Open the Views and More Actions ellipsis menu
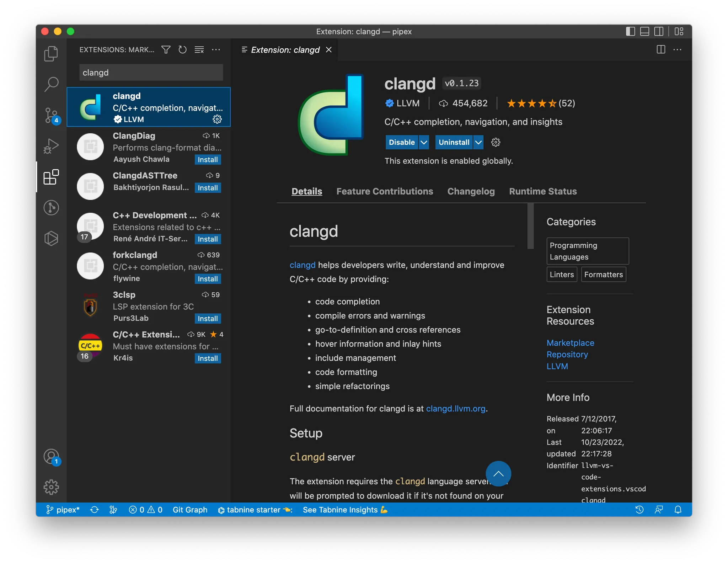Image resolution: width=728 pixels, height=564 pixels. pyautogui.click(x=216, y=50)
